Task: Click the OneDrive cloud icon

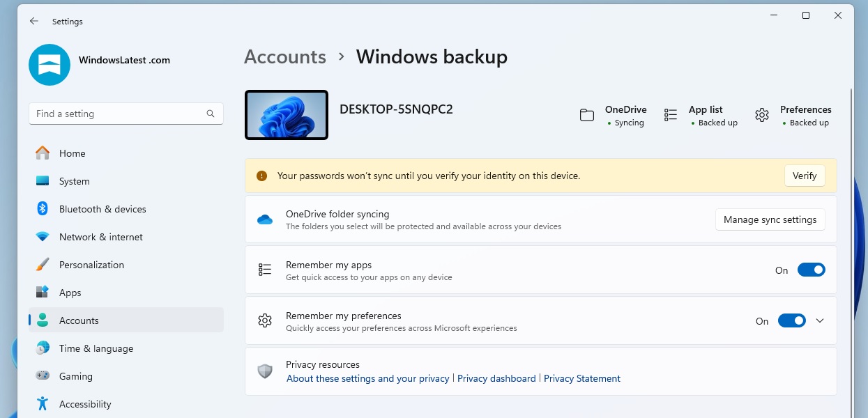Action: coord(265,220)
